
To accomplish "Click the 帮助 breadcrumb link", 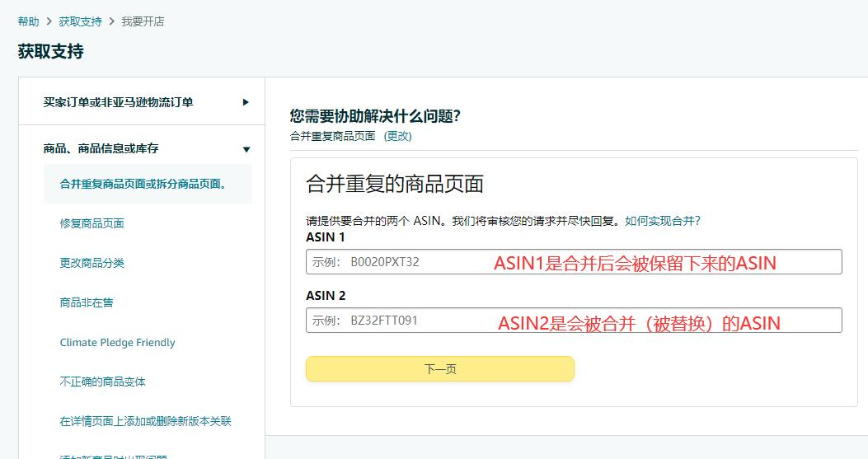I will click(28, 21).
